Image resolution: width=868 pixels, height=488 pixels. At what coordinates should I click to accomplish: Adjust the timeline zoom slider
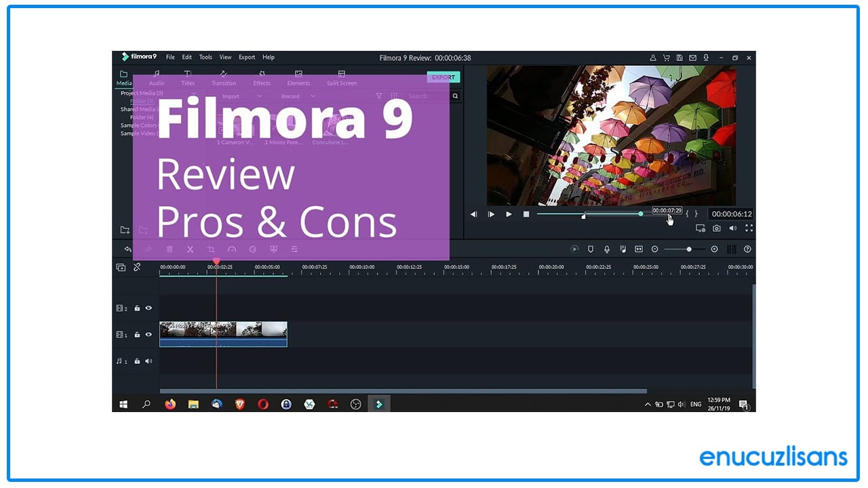click(x=689, y=249)
